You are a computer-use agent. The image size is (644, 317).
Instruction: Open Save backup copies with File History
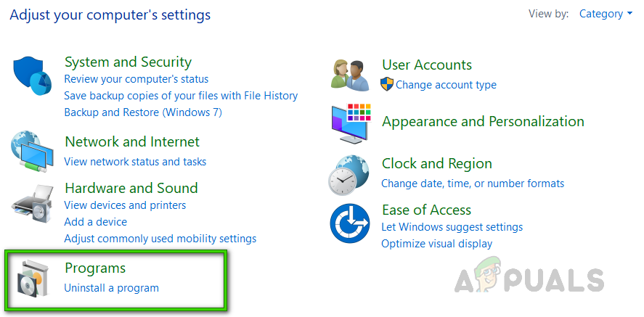pyautogui.click(x=181, y=96)
